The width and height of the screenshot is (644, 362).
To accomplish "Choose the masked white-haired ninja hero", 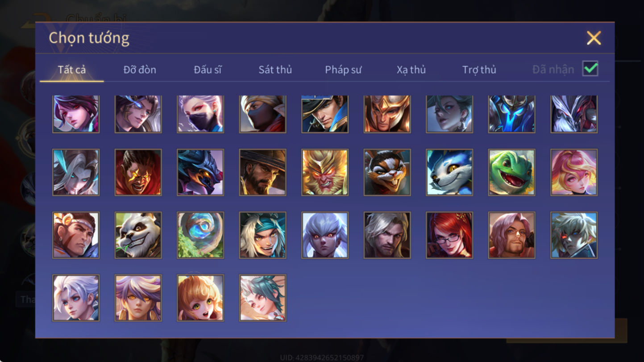I will tap(200, 114).
